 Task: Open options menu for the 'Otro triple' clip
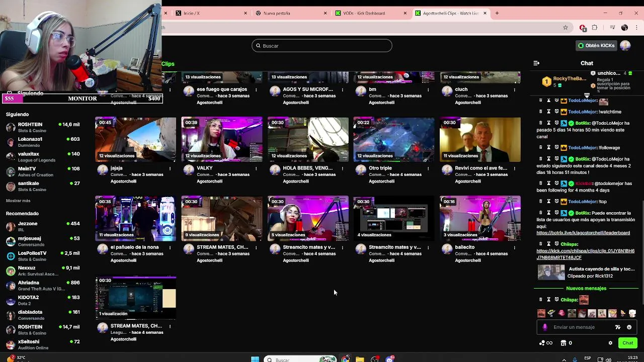428,168
